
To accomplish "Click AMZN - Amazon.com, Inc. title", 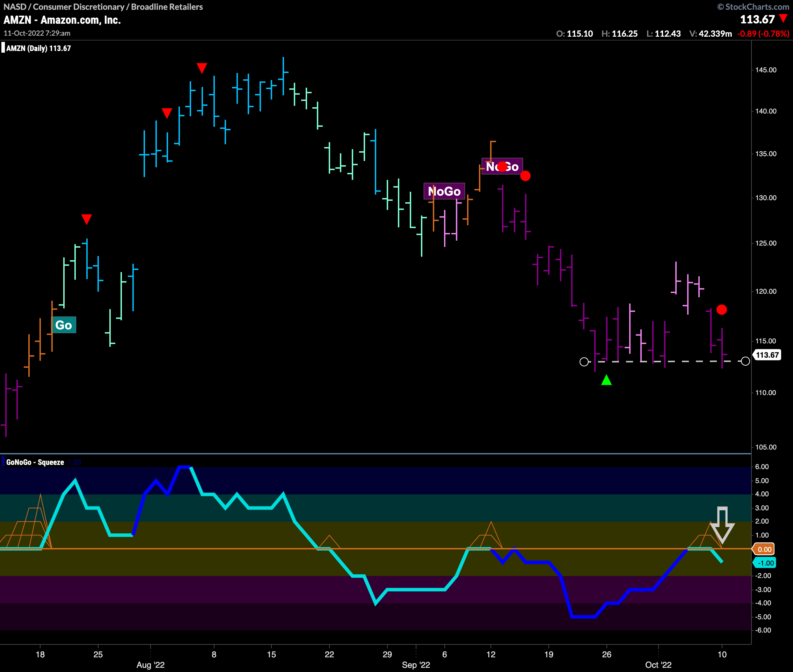I will pos(62,20).
